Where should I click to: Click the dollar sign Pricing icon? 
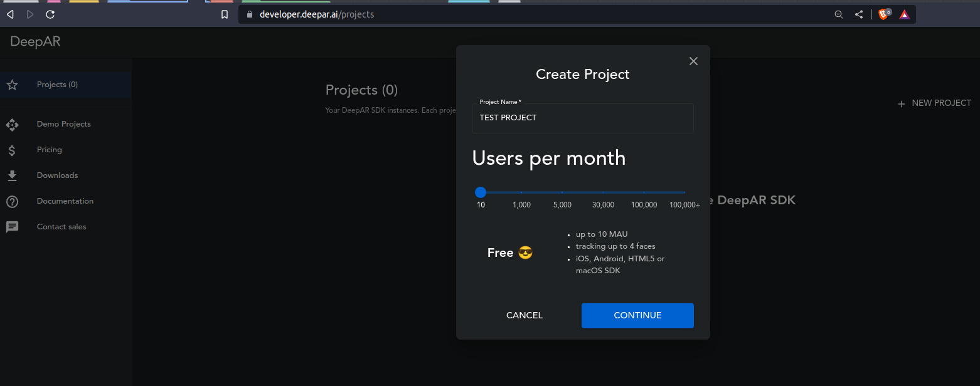[x=12, y=150]
